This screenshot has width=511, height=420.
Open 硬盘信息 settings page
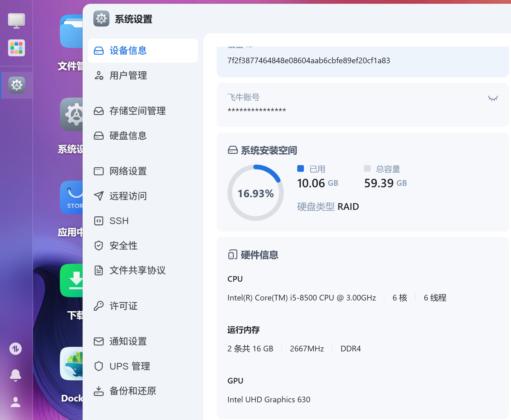pyautogui.click(x=128, y=136)
